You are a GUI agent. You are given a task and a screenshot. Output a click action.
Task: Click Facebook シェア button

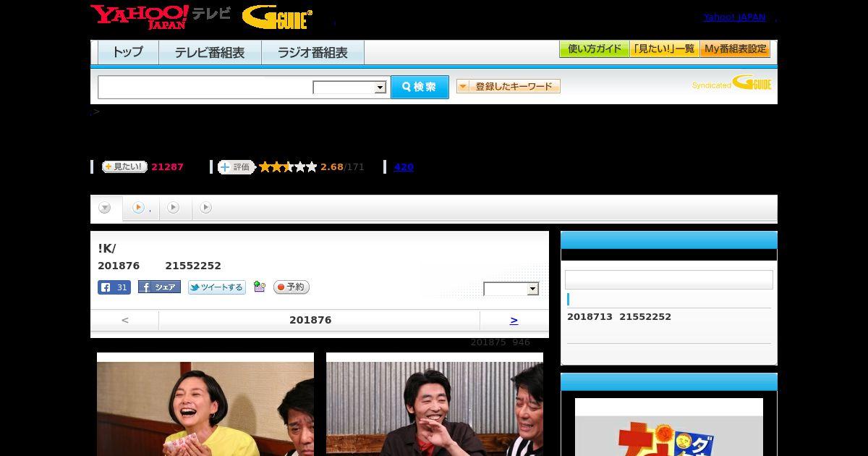tap(159, 287)
